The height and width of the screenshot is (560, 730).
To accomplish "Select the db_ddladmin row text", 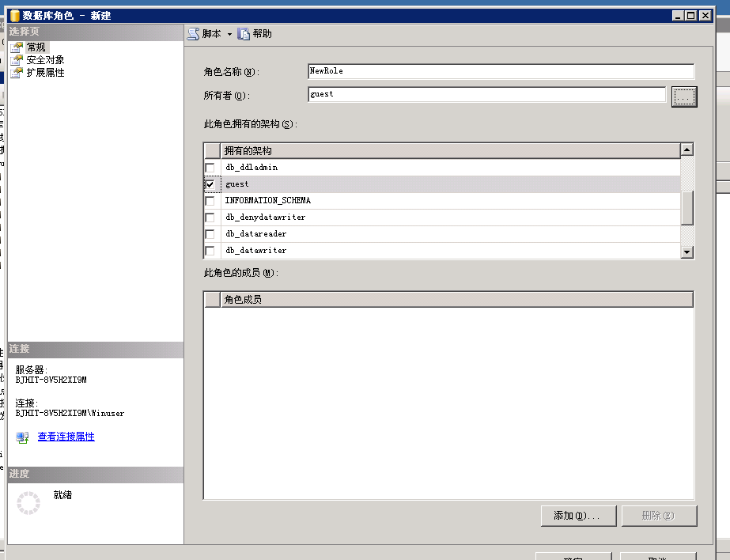I will (252, 168).
